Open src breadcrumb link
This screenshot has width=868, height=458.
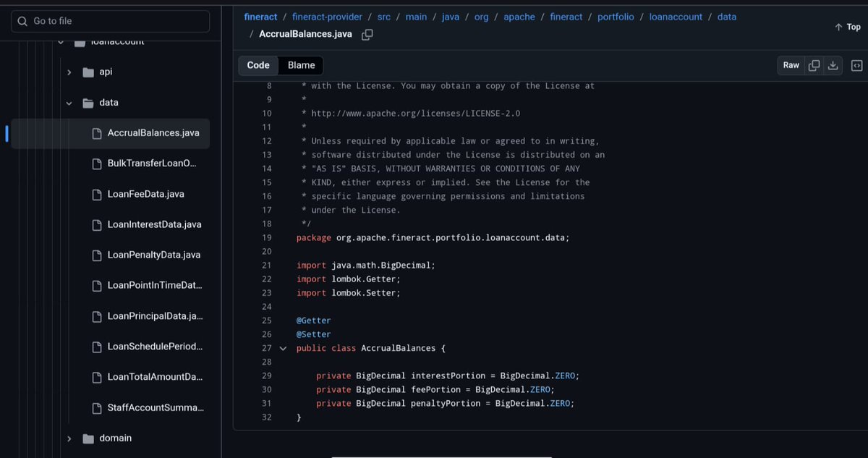coord(384,17)
